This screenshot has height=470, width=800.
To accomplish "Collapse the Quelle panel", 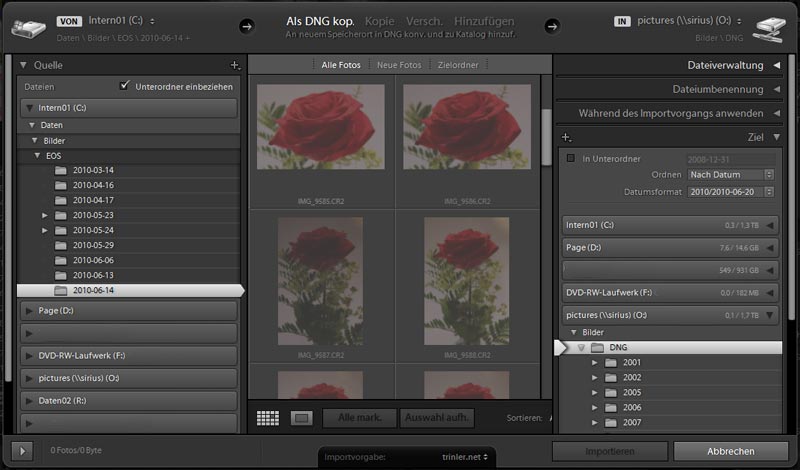I will pyautogui.click(x=23, y=65).
